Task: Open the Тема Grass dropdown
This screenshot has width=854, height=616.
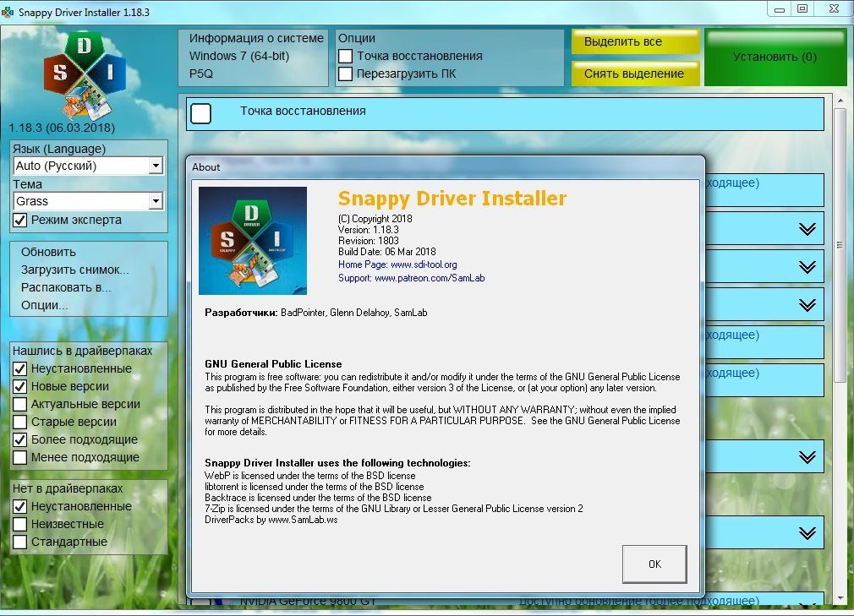Action: [x=88, y=201]
